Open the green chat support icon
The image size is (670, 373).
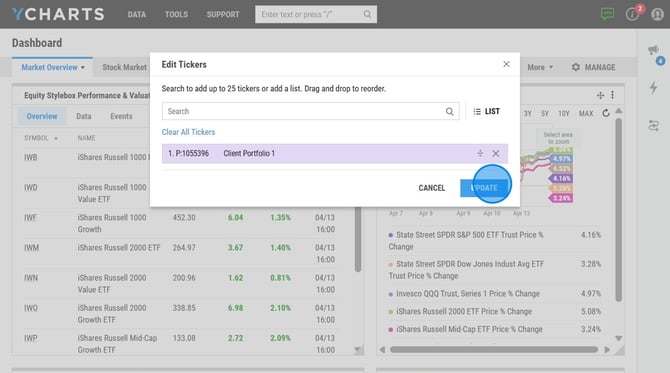point(607,14)
